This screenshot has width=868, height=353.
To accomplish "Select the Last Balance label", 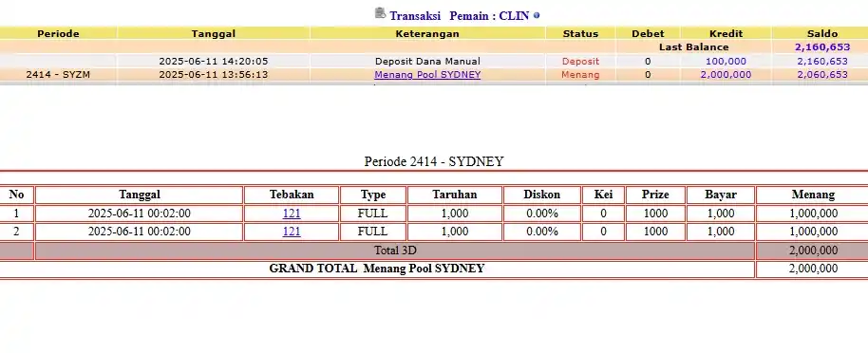I will 693,47.
